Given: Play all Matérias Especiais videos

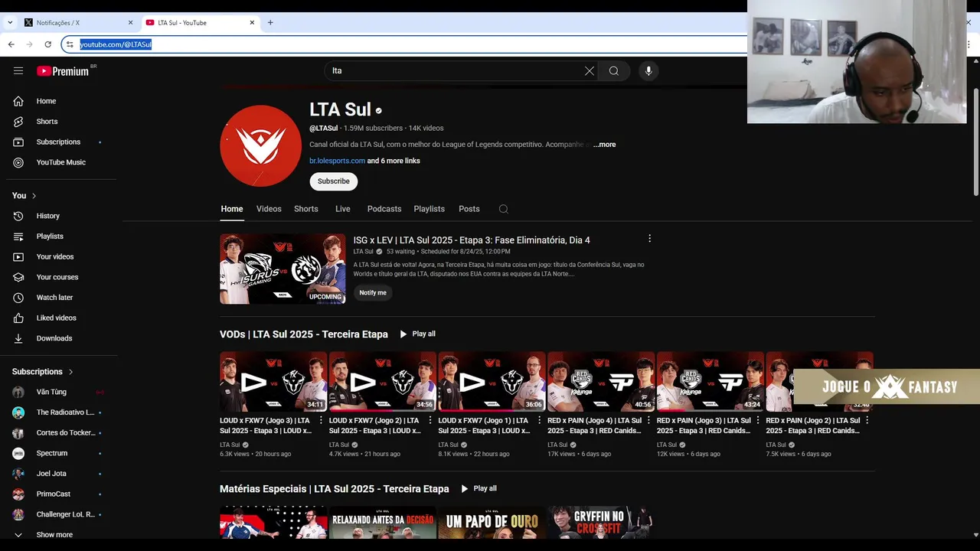Looking at the screenshot, I should pos(479,488).
